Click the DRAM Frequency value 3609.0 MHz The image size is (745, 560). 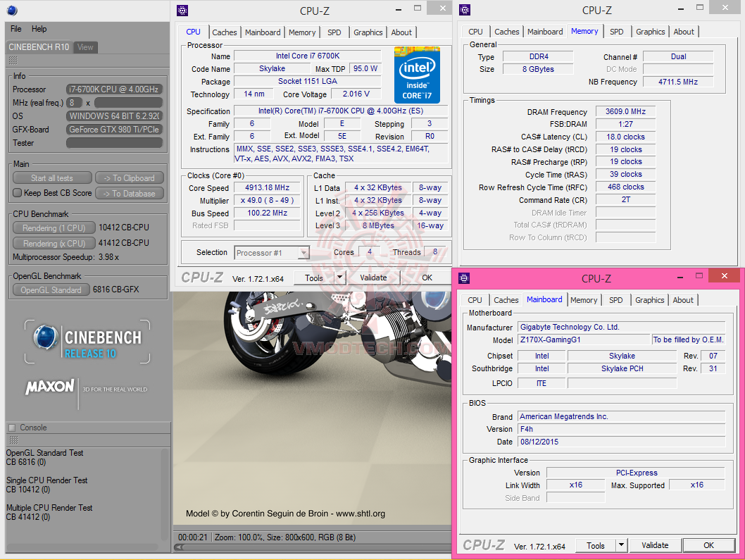point(625,111)
